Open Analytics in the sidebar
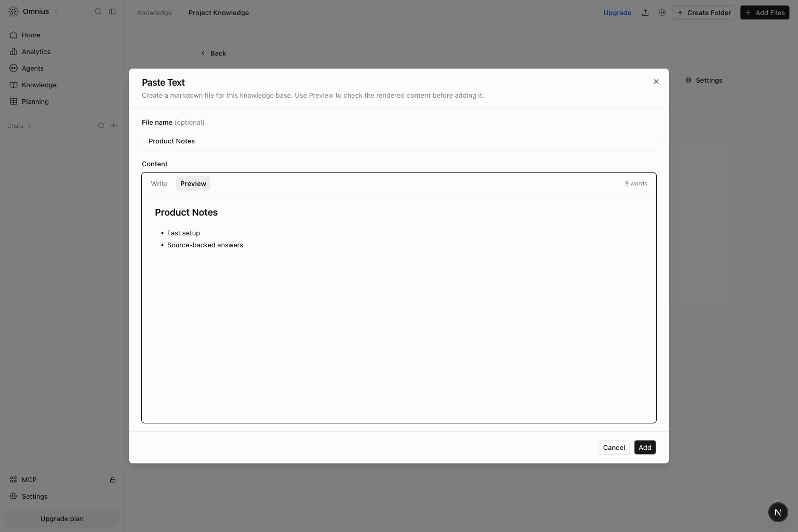The height and width of the screenshot is (532, 798). tap(62, 51)
